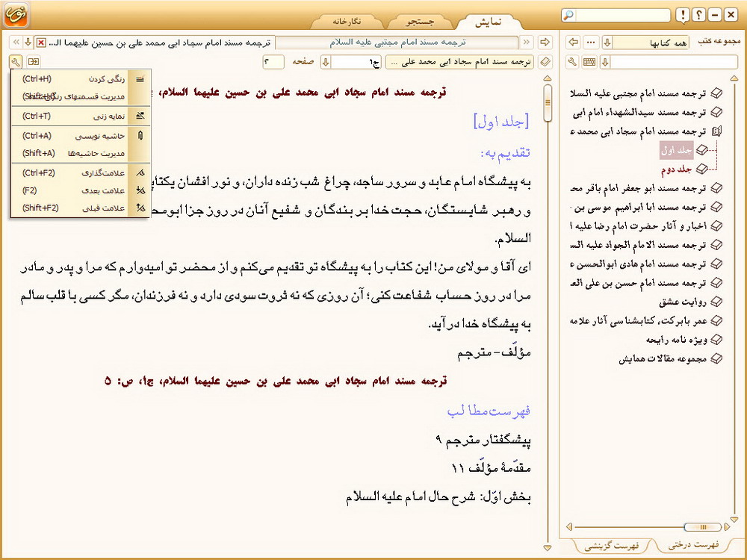Click the ellipsis button in collection panel
The width and height of the screenshot is (747, 560).
coord(591,43)
